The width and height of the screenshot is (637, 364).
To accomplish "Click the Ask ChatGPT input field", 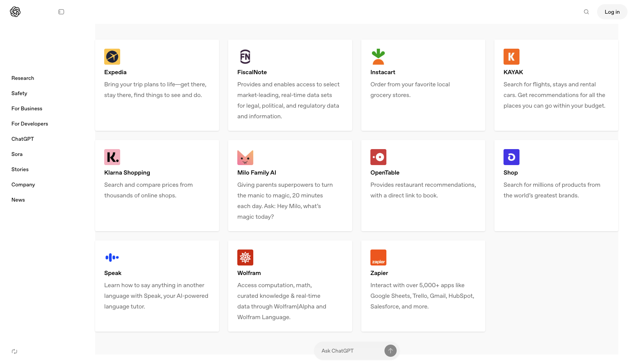I will coord(346,350).
